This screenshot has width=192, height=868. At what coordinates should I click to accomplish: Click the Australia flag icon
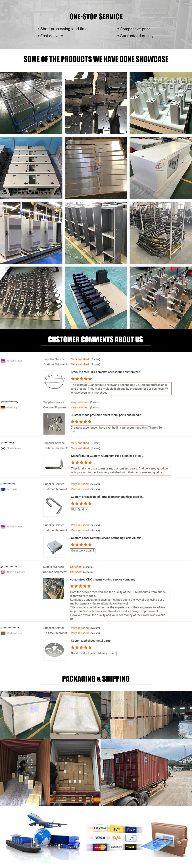click(x=3, y=489)
